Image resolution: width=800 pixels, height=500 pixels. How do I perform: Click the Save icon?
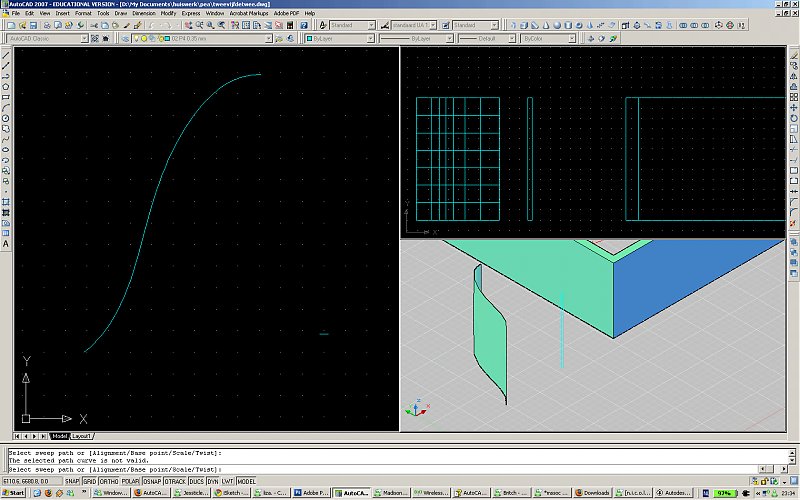coord(33,25)
